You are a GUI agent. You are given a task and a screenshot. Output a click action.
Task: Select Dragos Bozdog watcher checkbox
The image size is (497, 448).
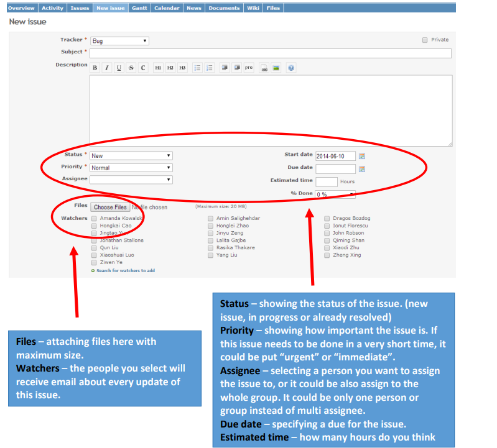pos(327,219)
